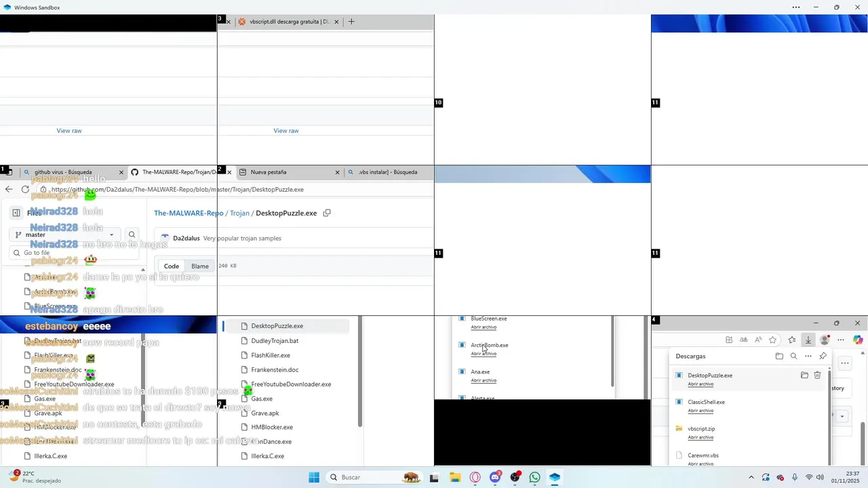Open Opera GX from taskbar

click(x=475, y=477)
